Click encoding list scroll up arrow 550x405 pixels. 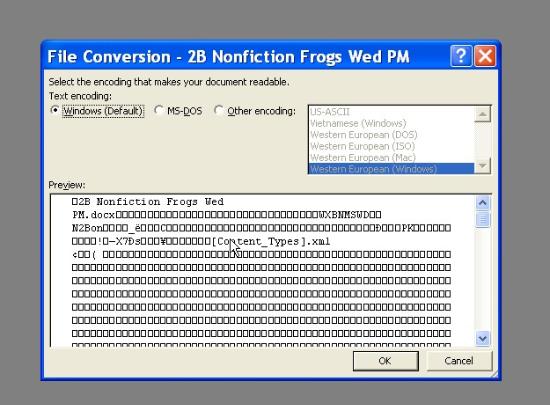coord(482,114)
